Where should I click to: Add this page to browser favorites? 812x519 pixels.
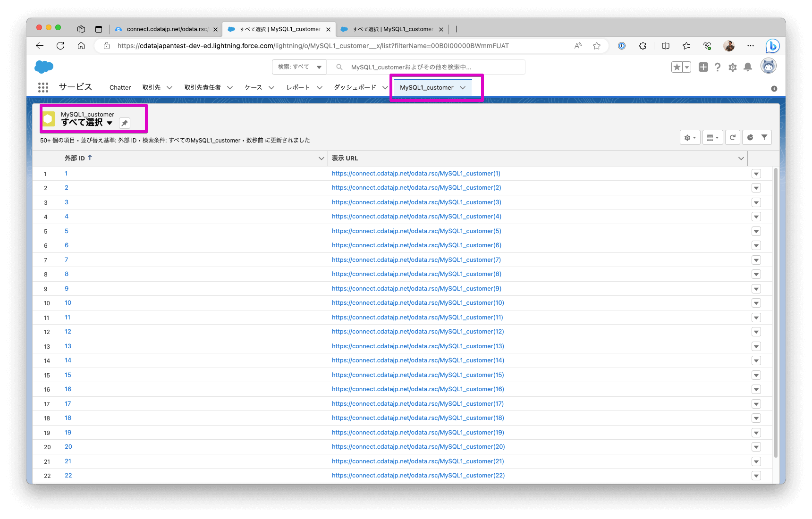(597, 46)
